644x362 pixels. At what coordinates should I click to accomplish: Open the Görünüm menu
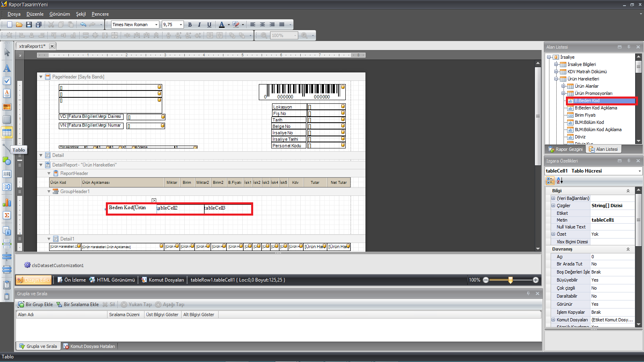click(x=60, y=14)
